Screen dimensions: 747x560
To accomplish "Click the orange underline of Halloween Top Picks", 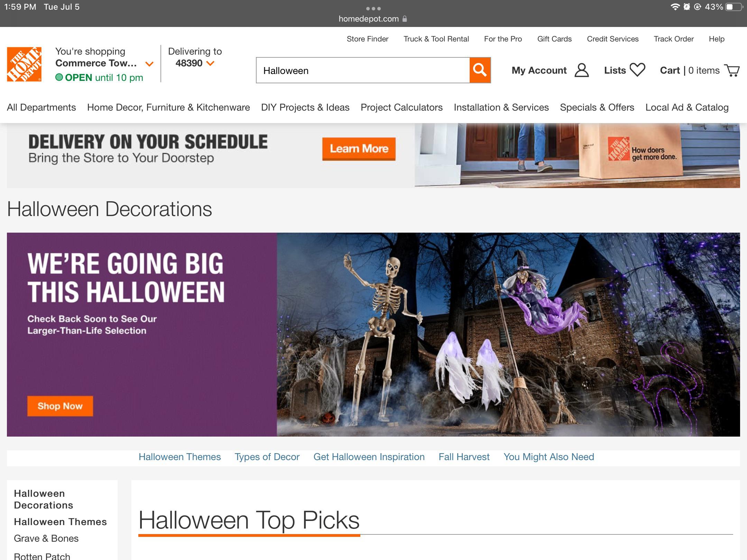I will tap(249, 534).
